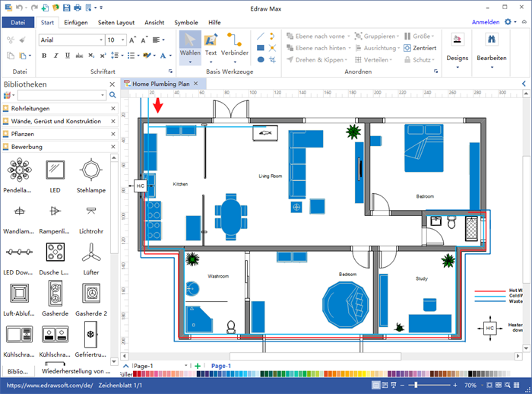This screenshot has height=394, width=532.
Task: Click the Zentriert alignment icon
Action: pos(422,48)
